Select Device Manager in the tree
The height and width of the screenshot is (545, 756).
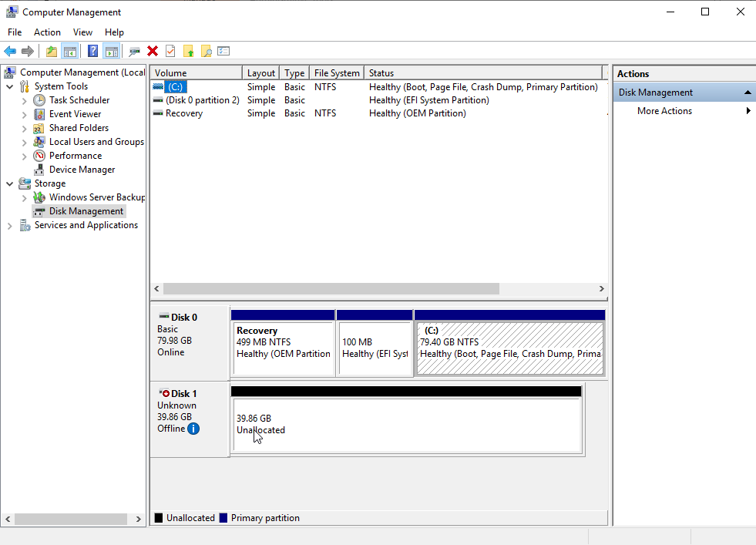[x=82, y=170]
